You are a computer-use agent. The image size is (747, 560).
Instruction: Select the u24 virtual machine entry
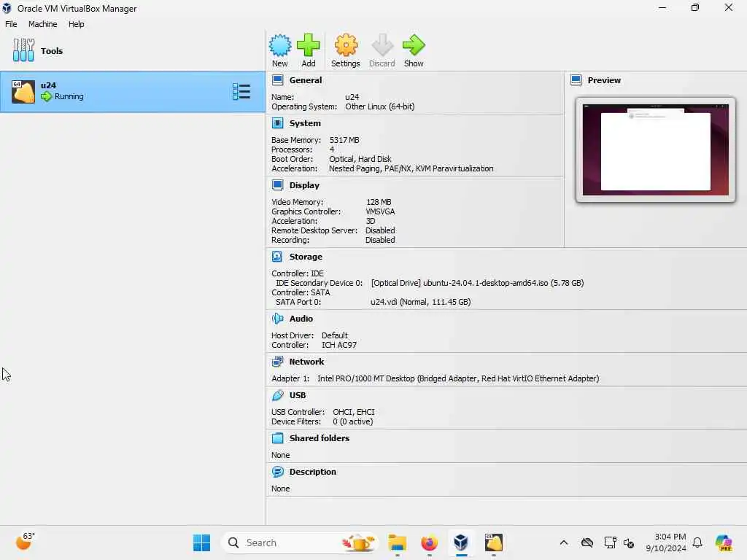coord(133,92)
